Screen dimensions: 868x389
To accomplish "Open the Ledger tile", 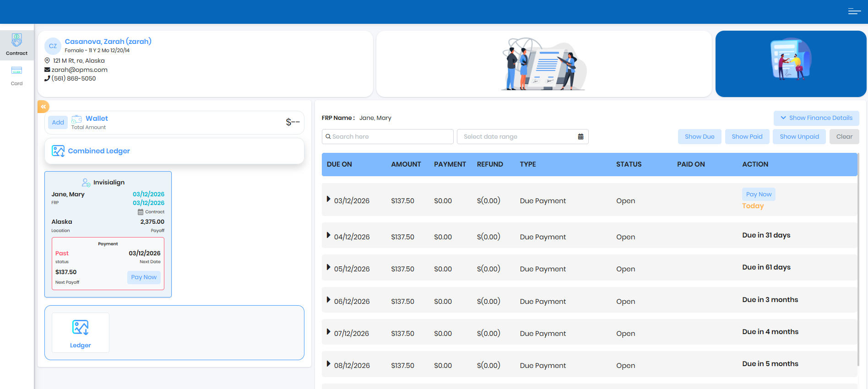I will (81, 333).
